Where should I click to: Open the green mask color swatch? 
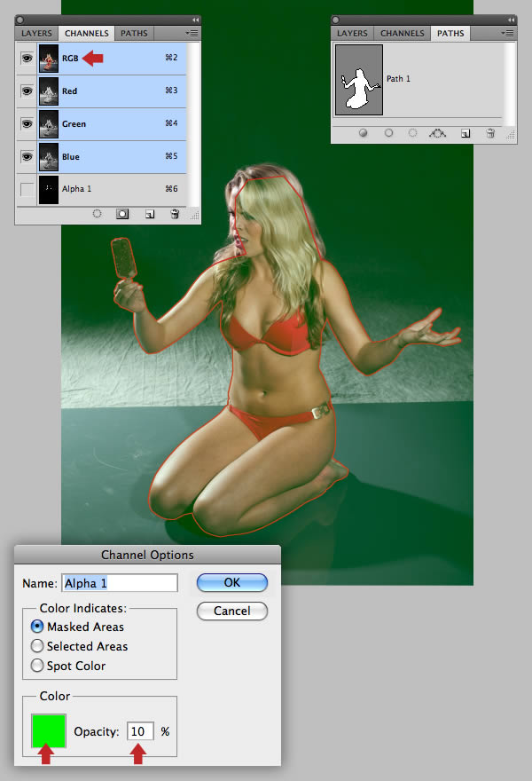(x=48, y=730)
